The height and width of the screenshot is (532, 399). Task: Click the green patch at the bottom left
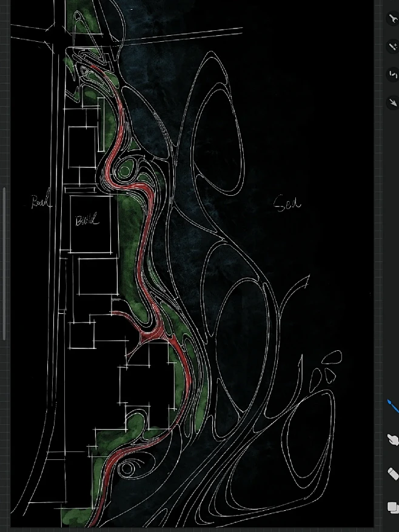[x=74, y=516]
